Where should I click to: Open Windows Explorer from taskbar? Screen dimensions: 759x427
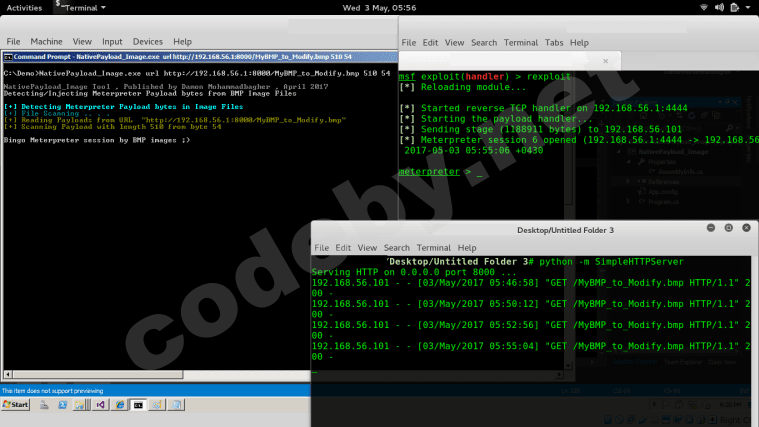pos(80,405)
